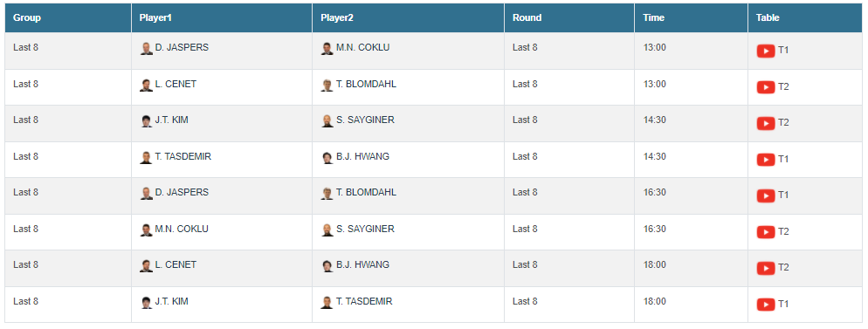This screenshot has width=868, height=329.
Task: Open YouTube stream for Jaspers vs Coklu match
Action: tap(766, 51)
